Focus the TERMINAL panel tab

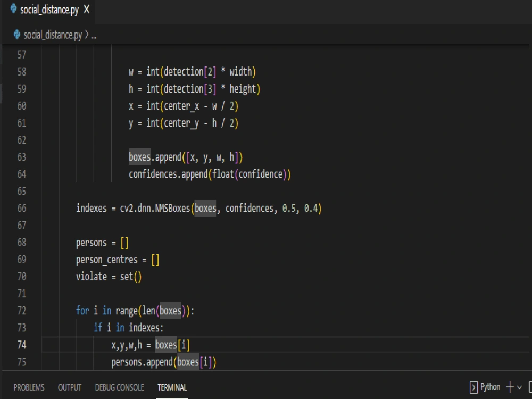[x=172, y=387]
